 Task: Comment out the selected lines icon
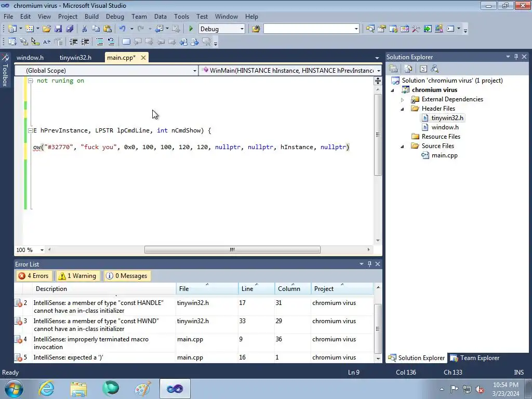coord(100,42)
